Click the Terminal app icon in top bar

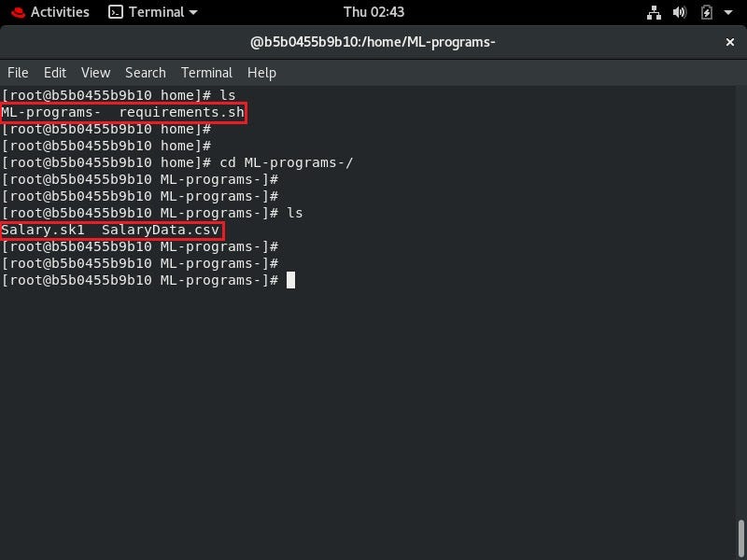116,12
